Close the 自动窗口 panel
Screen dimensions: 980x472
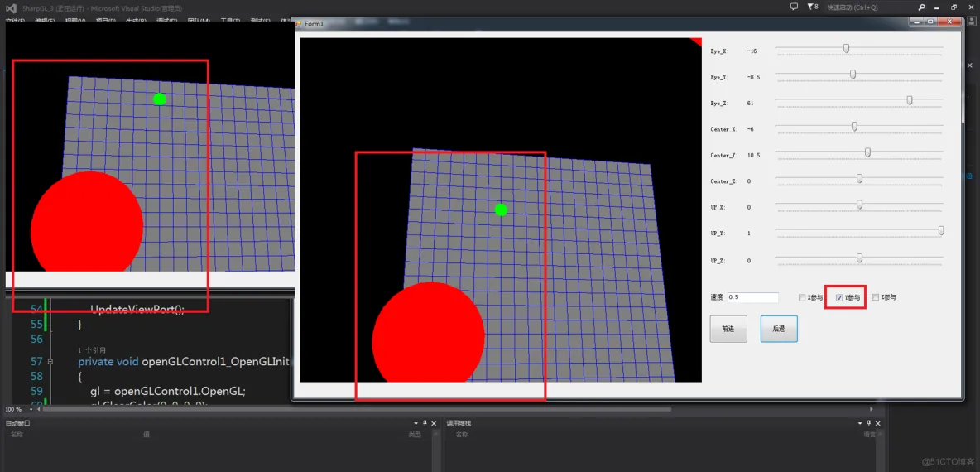435,423
